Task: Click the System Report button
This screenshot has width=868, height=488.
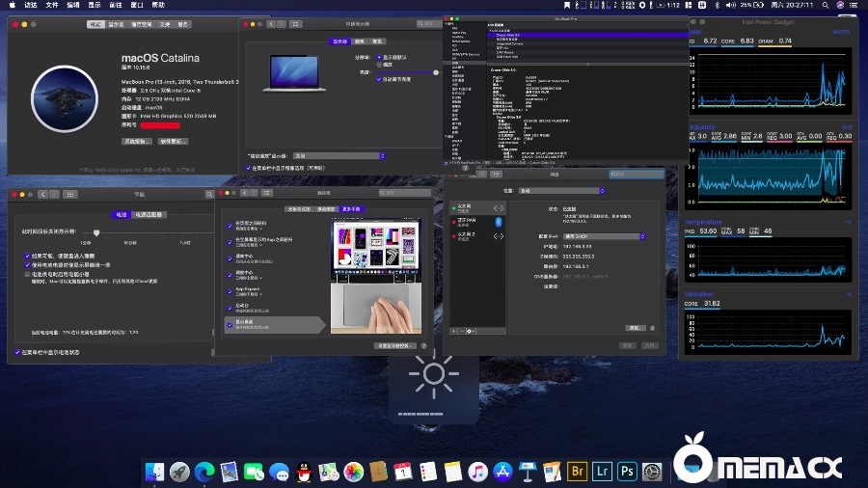Action: pos(138,141)
